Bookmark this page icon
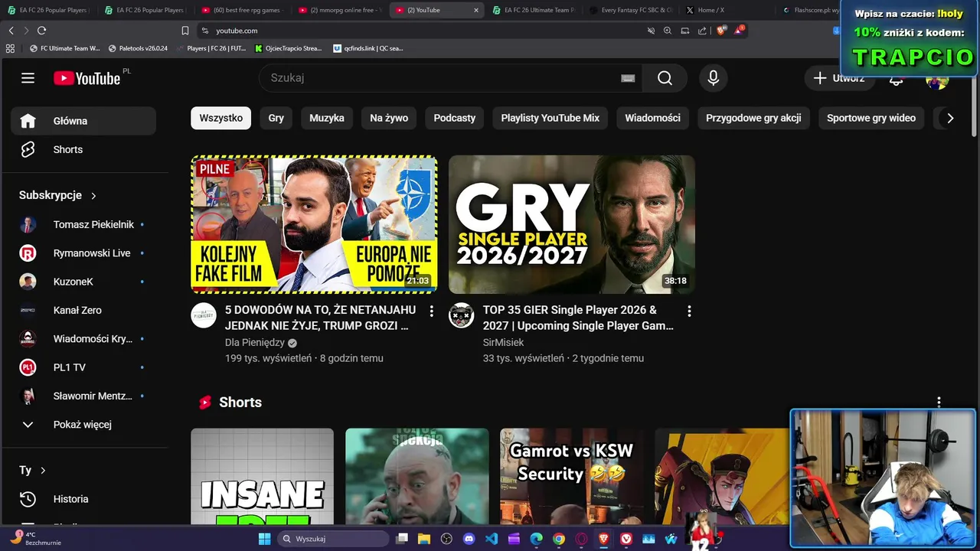This screenshot has width=980, height=551. coord(185,31)
